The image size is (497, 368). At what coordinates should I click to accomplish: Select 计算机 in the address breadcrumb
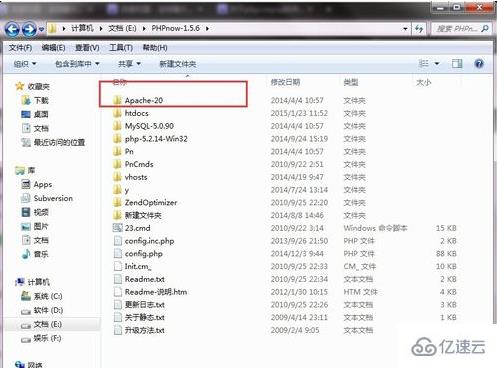(x=82, y=28)
